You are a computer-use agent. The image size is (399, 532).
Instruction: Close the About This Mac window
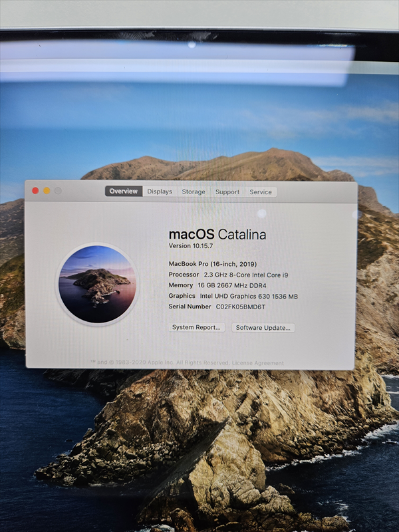click(35, 191)
